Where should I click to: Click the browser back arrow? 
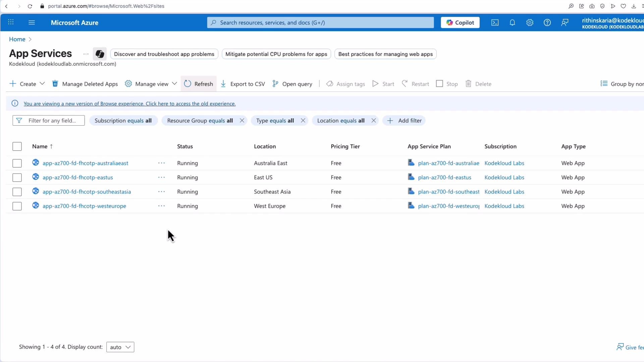pyautogui.click(x=6, y=6)
